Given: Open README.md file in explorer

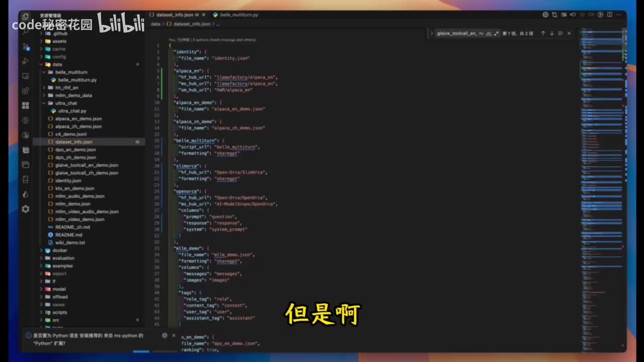Looking at the screenshot, I should (65, 235).
